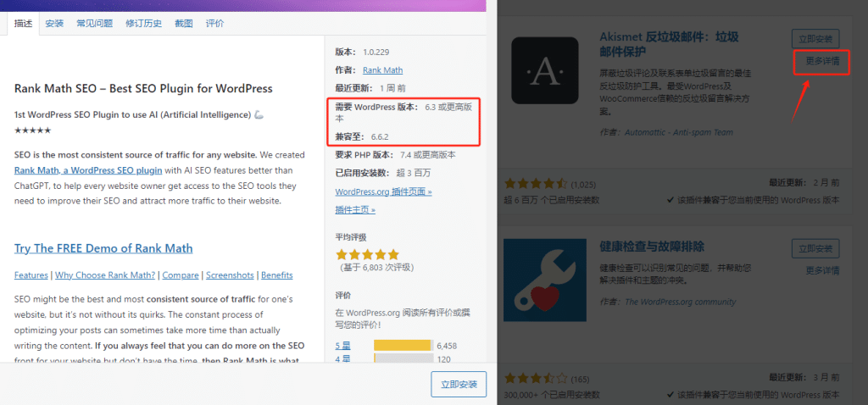Switch to the 修订历史 tab
868x405 pixels.
[144, 23]
